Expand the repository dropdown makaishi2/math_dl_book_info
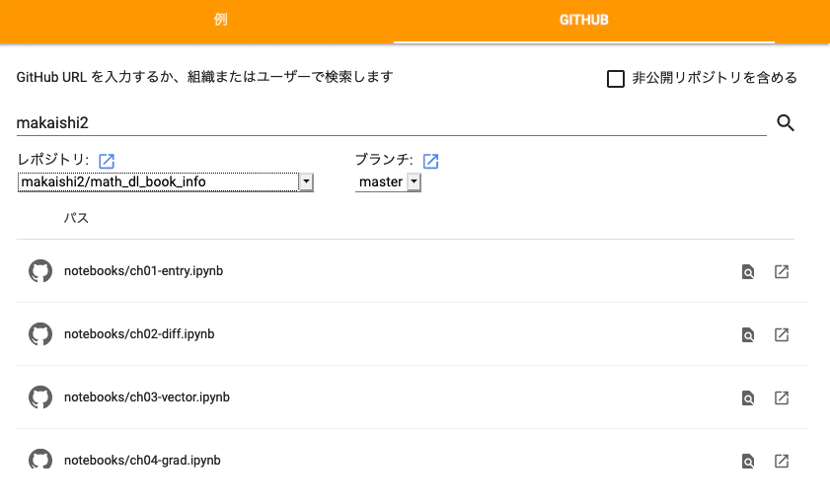830x504 pixels. point(166,181)
